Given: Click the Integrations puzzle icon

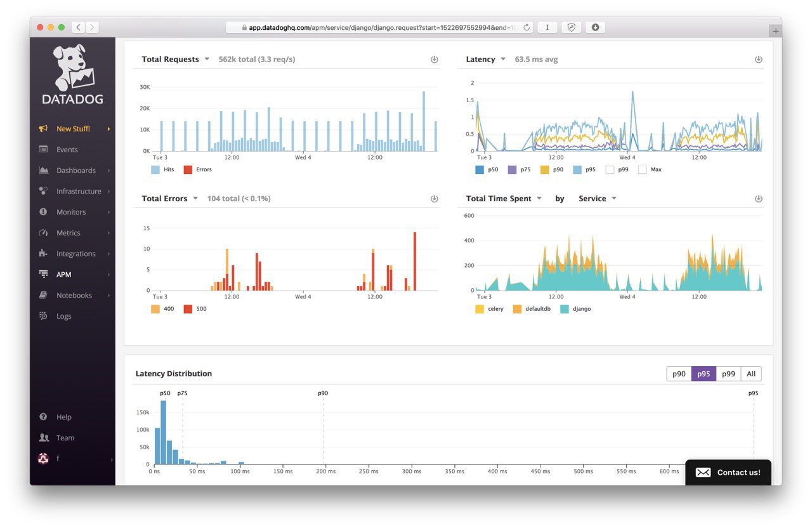Looking at the screenshot, I should pos(43,253).
